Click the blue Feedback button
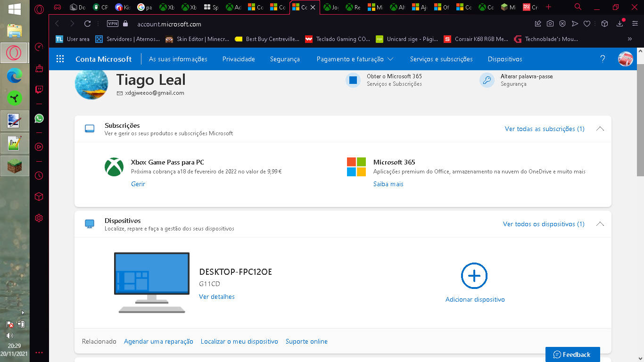Image resolution: width=644 pixels, height=362 pixels. point(572,354)
